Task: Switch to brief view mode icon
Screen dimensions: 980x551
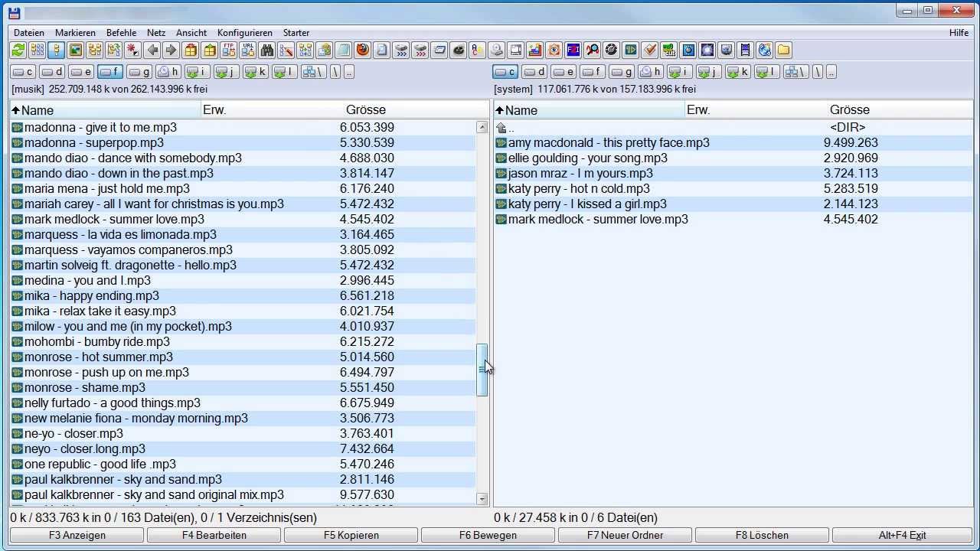Action: click(38, 50)
